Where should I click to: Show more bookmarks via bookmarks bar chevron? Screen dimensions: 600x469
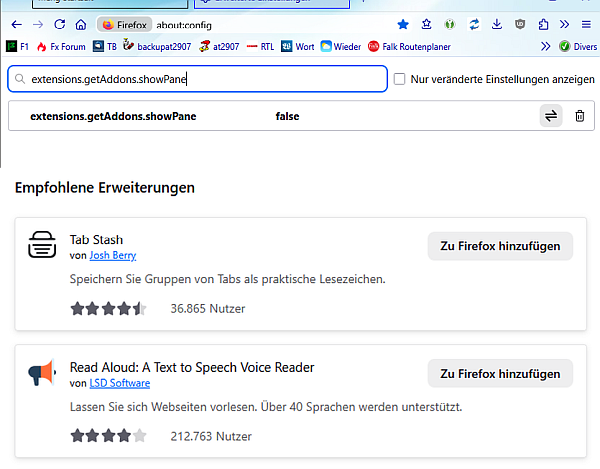click(x=545, y=46)
